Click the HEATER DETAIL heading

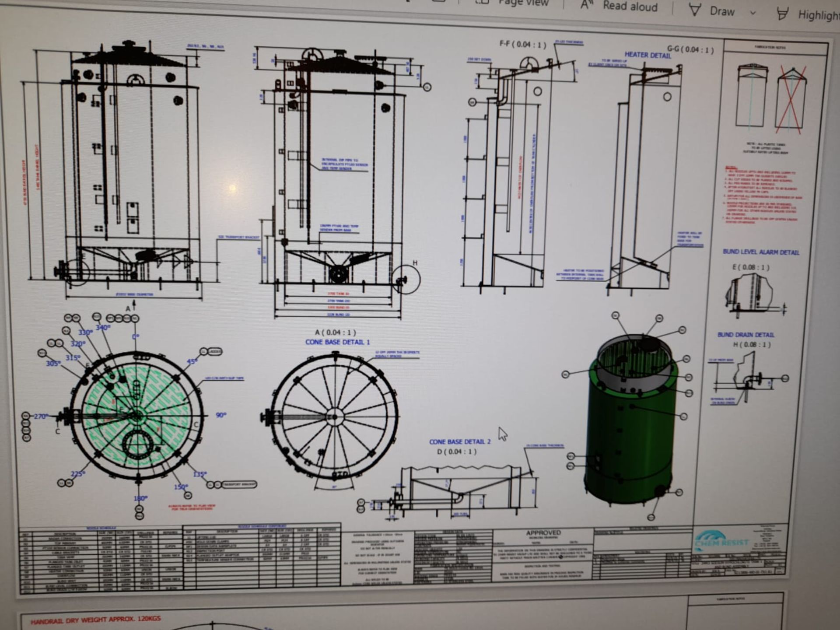[647, 55]
